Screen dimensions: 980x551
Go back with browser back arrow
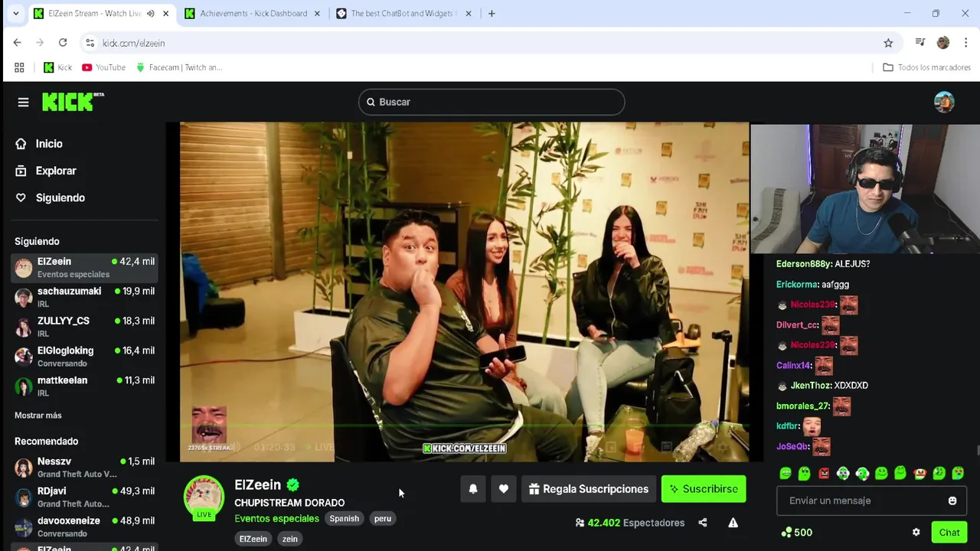[x=17, y=43]
